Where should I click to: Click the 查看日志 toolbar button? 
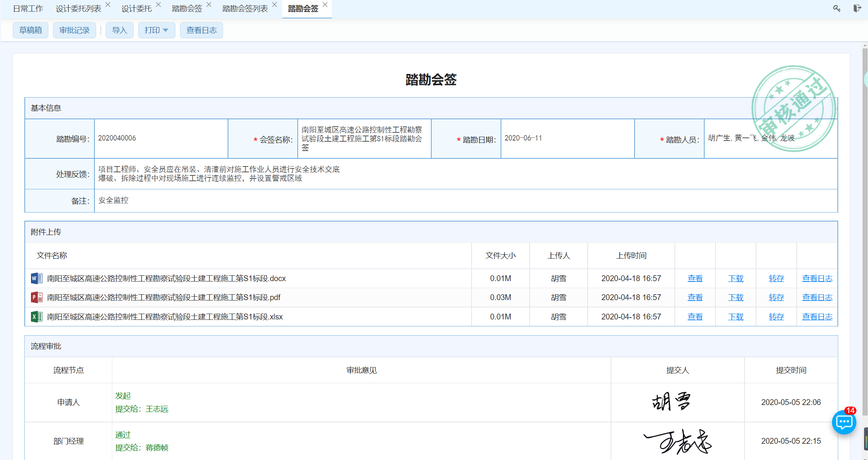click(201, 30)
